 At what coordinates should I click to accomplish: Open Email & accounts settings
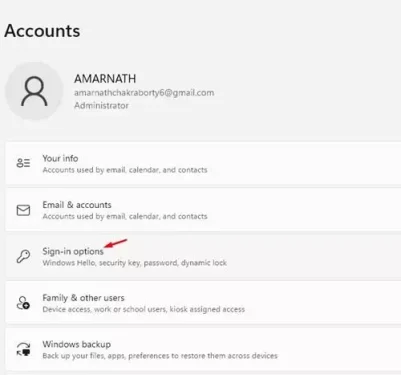pos(203,210)
